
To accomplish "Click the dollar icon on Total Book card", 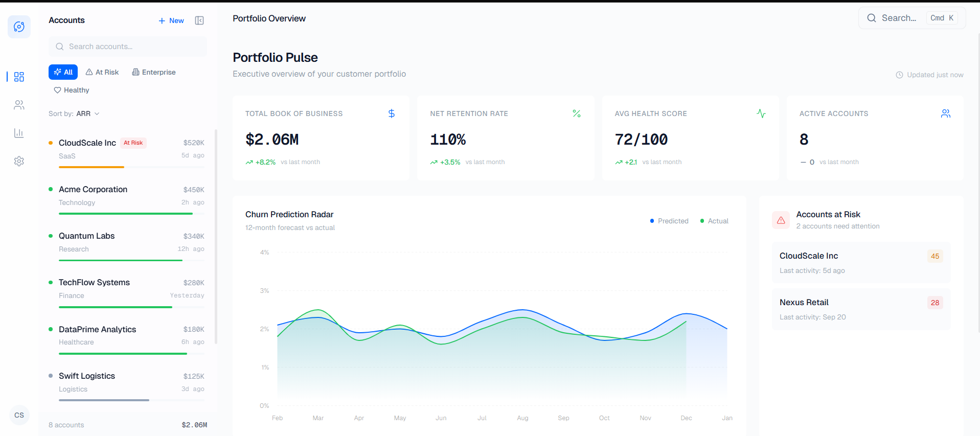I will (x=392, y=113).
